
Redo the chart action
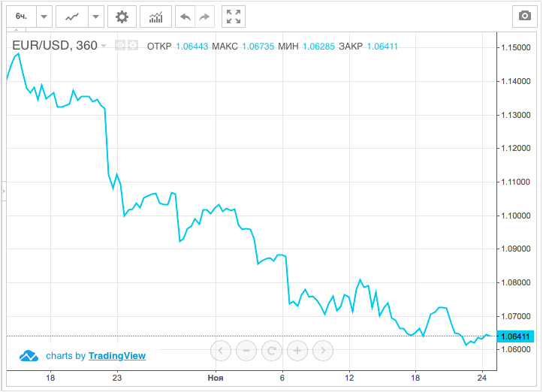pos(204,16)
